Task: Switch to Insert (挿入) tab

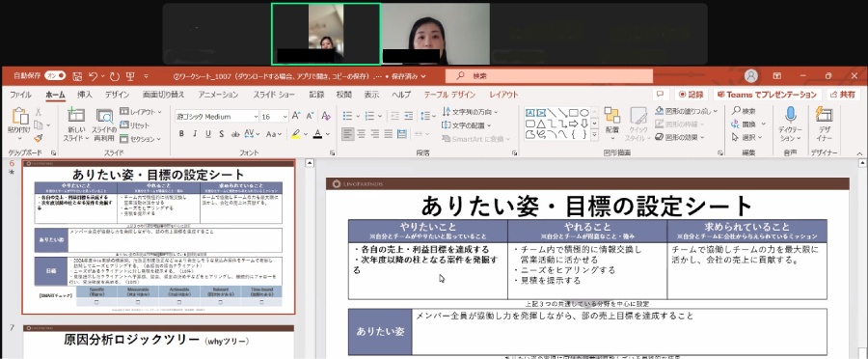Action: click(x=85, y=95)
